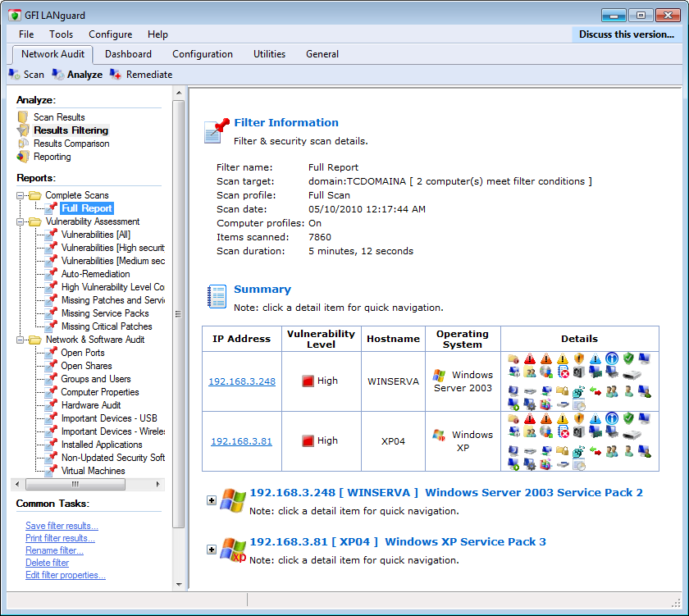This screenshot has height=616, width=689.
Task: Click green shield checkmark icon in WINSERVA row
Action: pos(628,358)
